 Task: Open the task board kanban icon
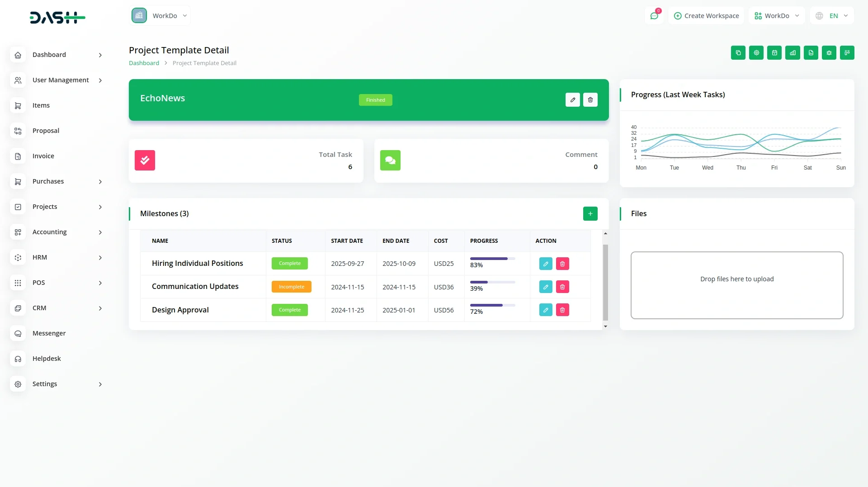coord(847,53)
